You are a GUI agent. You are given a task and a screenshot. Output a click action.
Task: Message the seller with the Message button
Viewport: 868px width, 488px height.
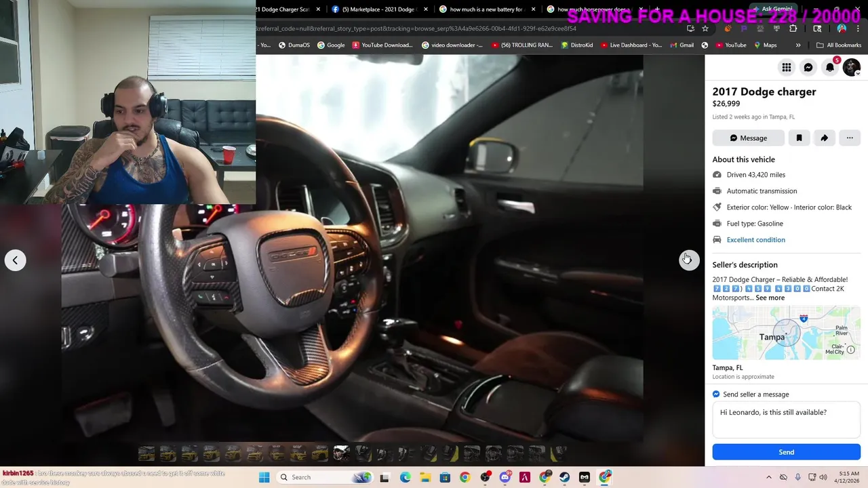(x=748, y=138)
